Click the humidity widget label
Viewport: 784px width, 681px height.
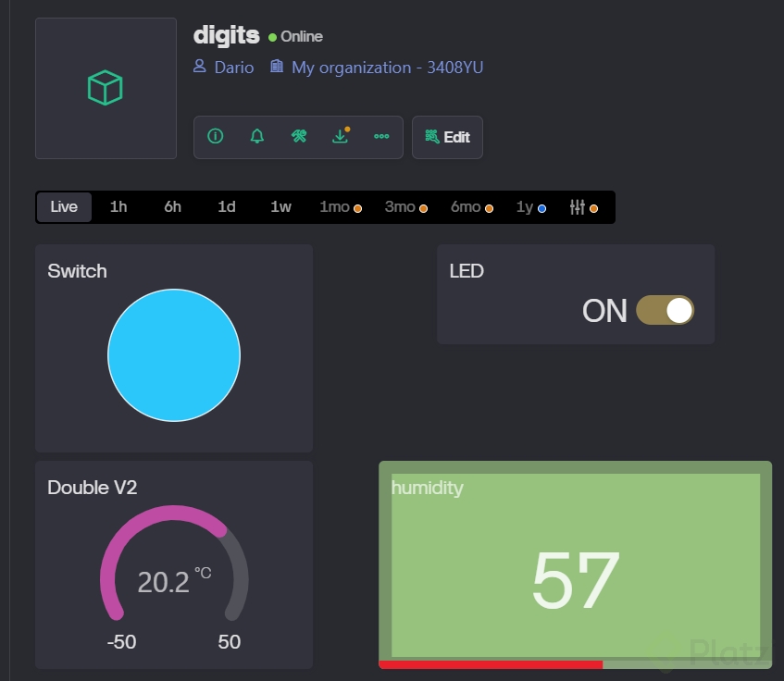click(x=427, y=488)
